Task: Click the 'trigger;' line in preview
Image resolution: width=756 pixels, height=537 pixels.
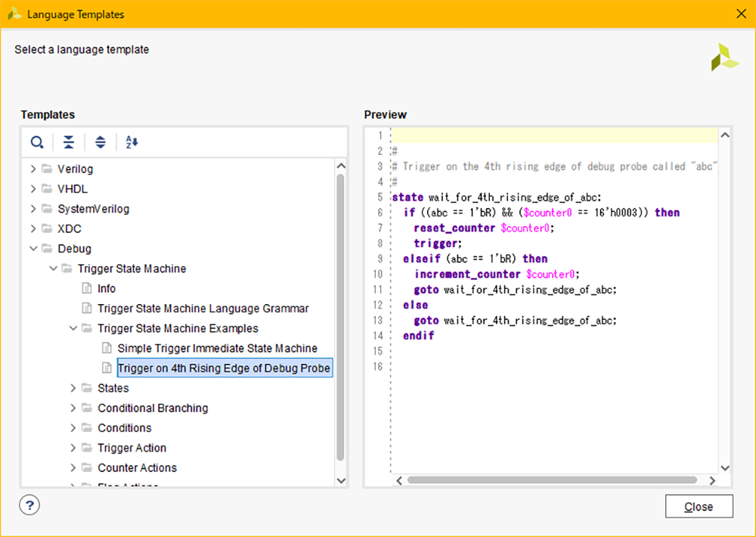Action: point(438,244)
